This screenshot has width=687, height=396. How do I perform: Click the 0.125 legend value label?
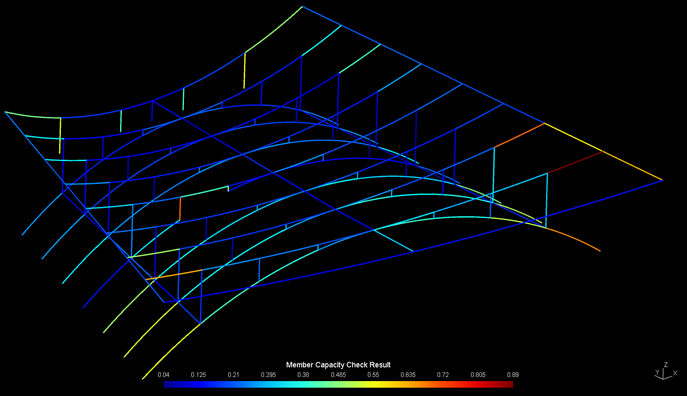click(x=198, y=375)
